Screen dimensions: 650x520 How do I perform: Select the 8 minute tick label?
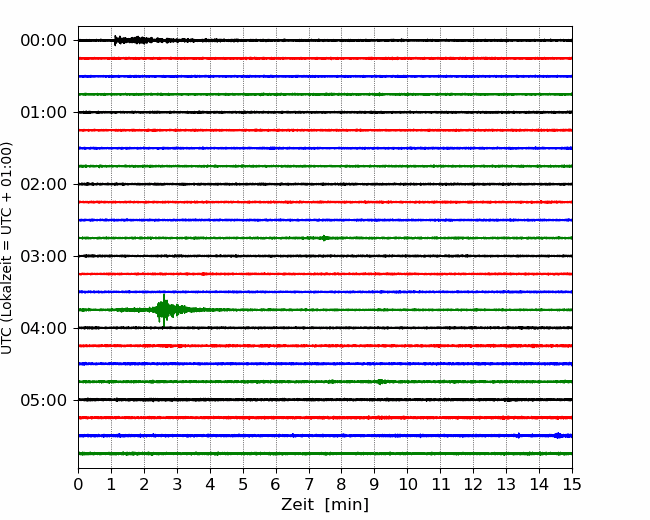click(342, 485)
